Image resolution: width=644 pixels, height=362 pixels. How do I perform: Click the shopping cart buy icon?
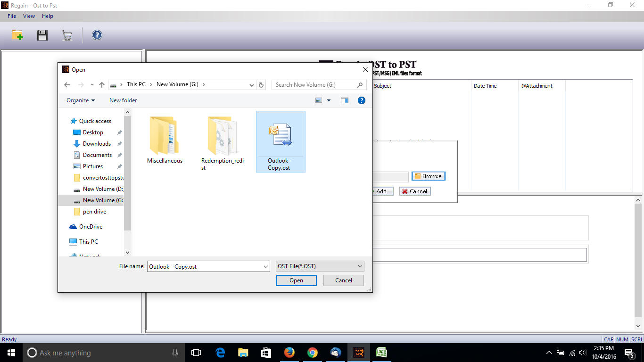[67, 35]
